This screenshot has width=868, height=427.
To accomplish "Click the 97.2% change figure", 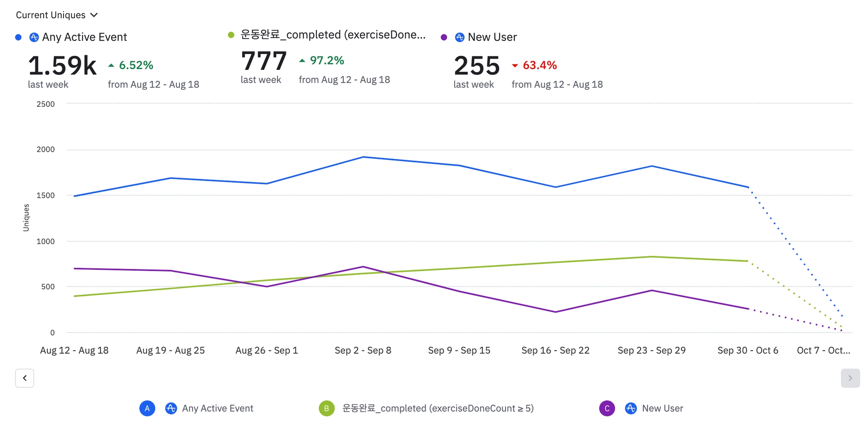I will click(327, 61).
